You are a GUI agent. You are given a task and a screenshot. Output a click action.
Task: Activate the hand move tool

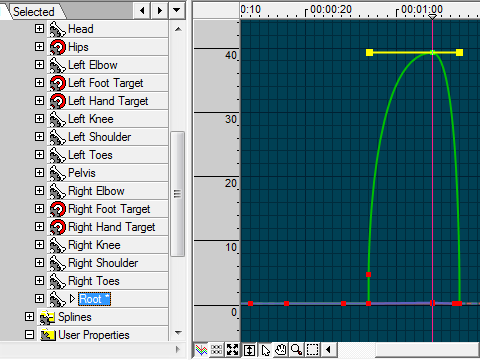(281, 350)
